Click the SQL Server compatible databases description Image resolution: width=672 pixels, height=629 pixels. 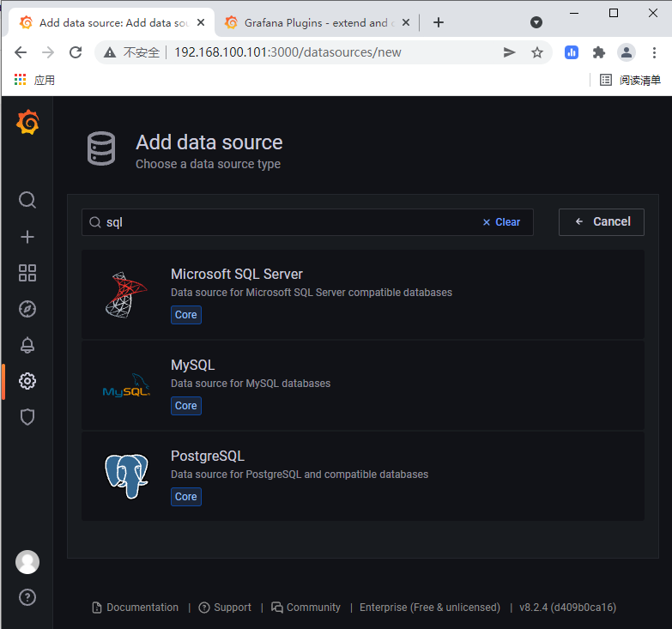point(312,293)
